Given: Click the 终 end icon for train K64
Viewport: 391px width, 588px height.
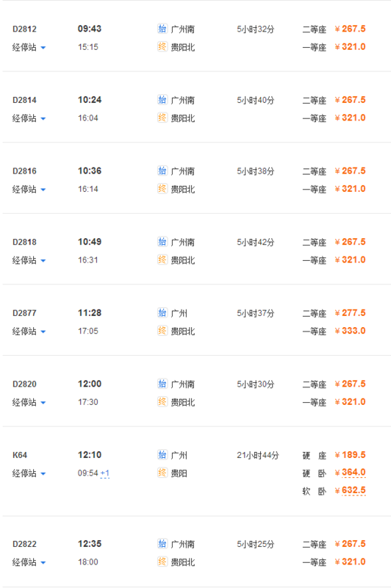Looking at the screenshot, I should click(x=162, y=473).
